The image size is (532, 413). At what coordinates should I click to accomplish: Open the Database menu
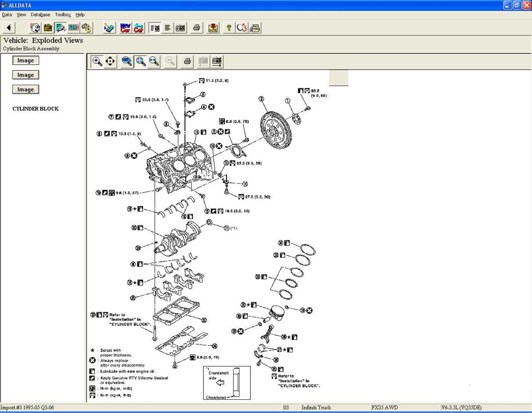coord(40,14)
